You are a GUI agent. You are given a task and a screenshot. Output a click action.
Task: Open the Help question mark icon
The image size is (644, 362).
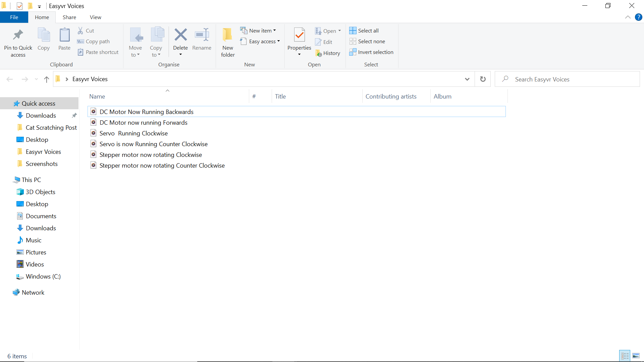pyautogui.click(x=638, y=17)
